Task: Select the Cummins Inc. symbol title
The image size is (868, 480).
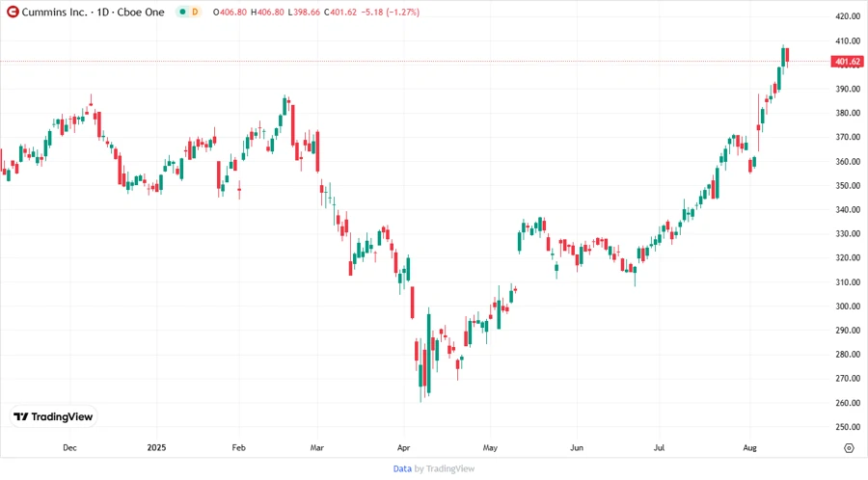Action: tap(54, 13)
